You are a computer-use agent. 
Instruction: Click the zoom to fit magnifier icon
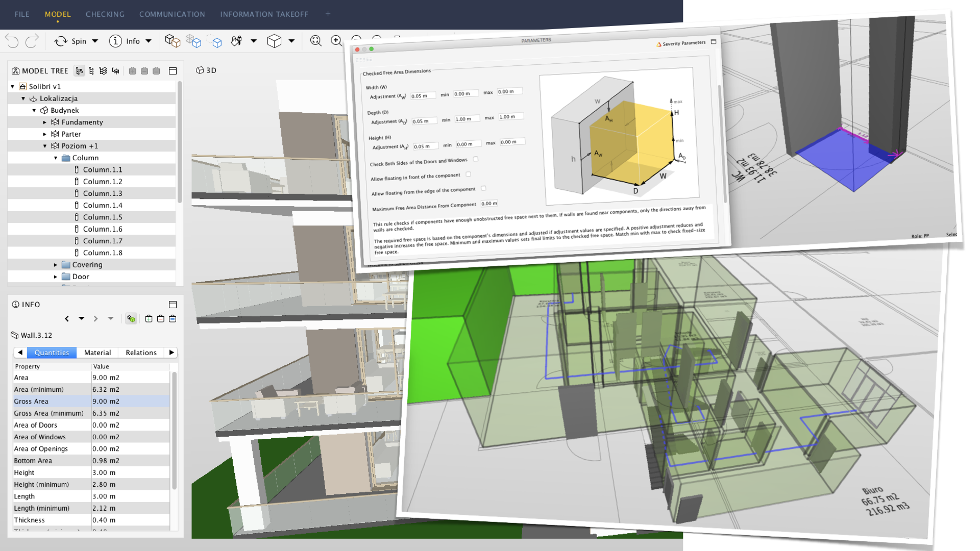(316, 41)
